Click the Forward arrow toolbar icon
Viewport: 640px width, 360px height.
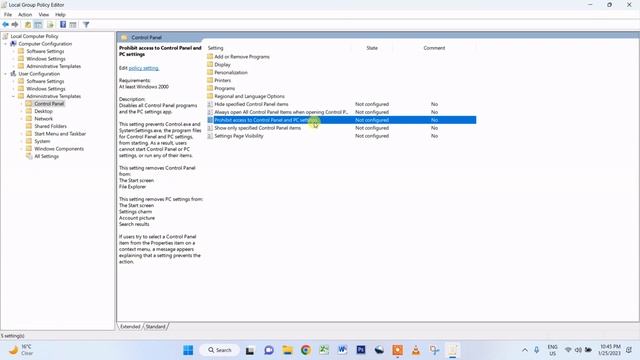[x=15, y=24]
